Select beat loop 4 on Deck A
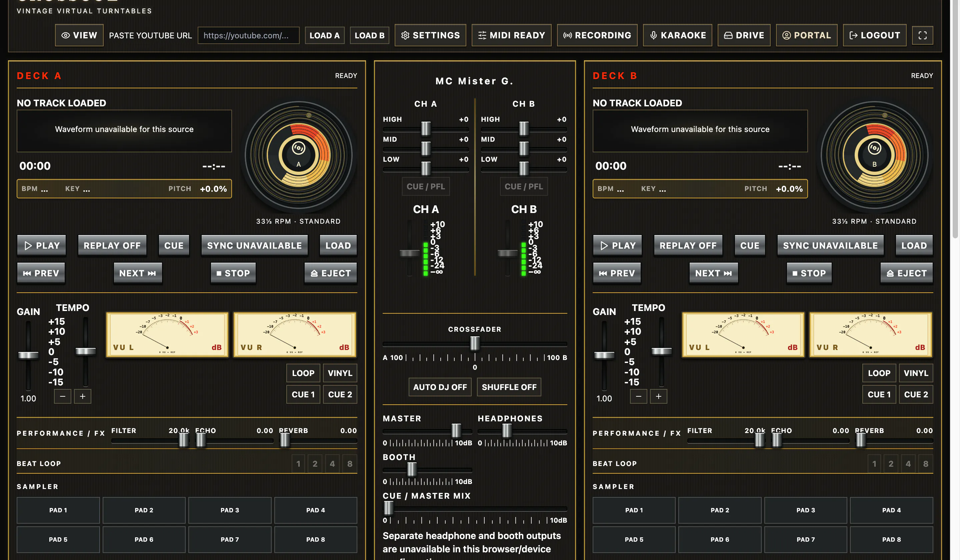This screenshot has height=560, width=960. (x=332, y=464)
